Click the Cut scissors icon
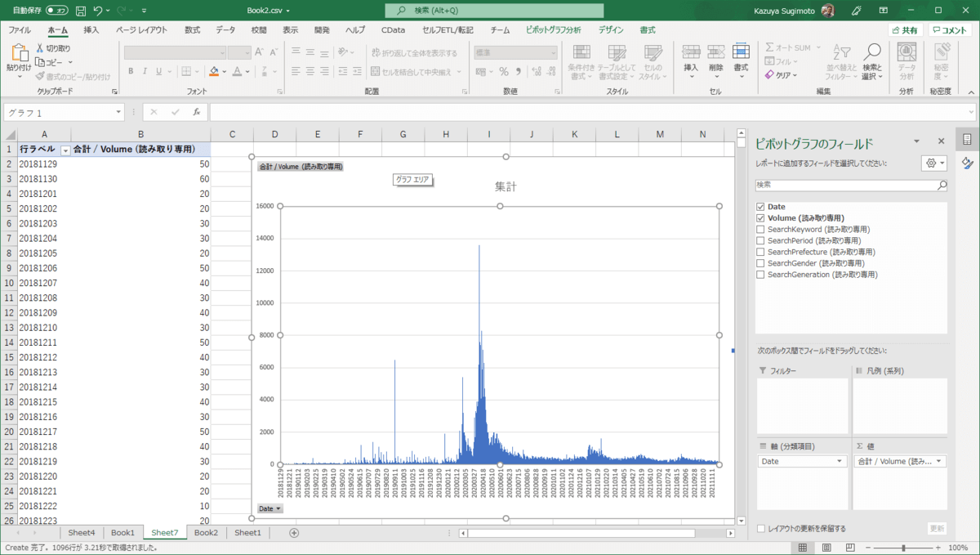This screenshot has height=555, width=980. point(40,48)
